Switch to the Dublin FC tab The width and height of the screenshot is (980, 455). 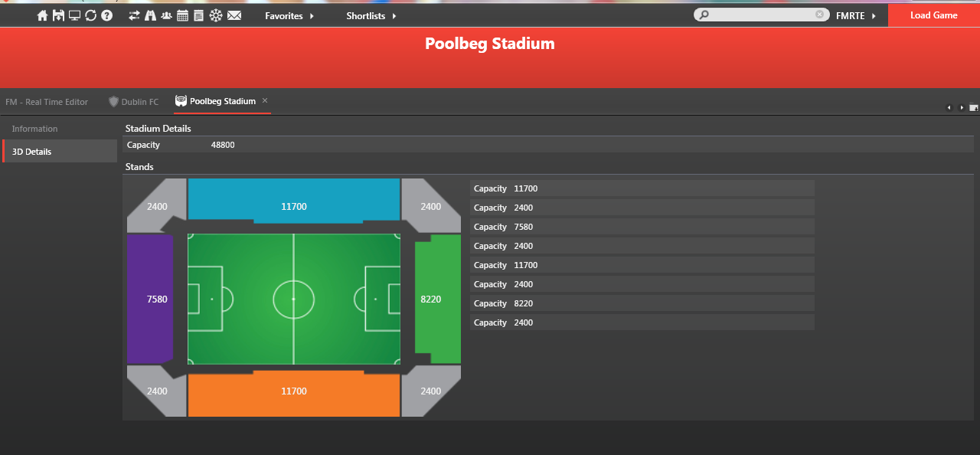[134, 102]
